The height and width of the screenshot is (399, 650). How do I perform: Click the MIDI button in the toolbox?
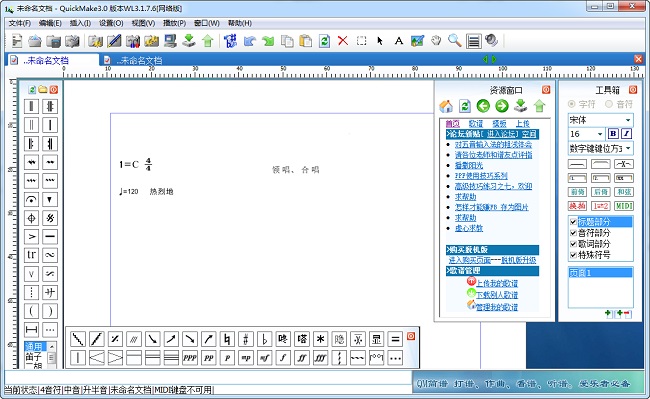[x=623, y=206]
